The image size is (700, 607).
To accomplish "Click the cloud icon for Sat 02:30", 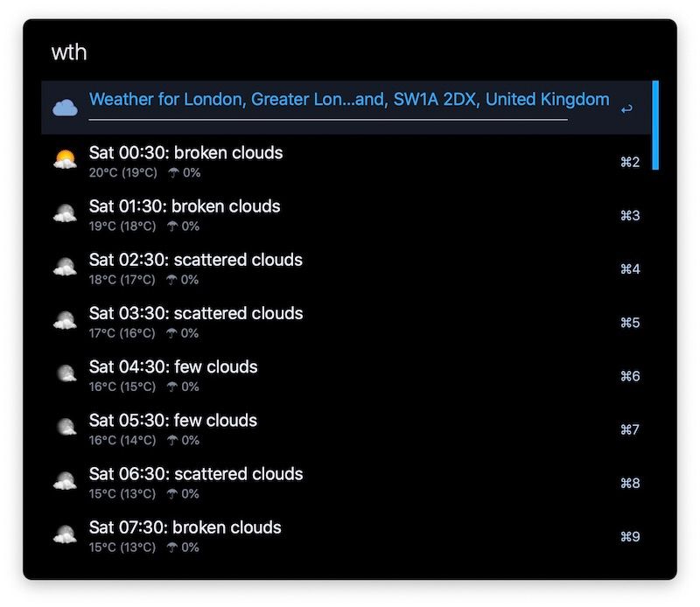I will [x=65, y=268].
